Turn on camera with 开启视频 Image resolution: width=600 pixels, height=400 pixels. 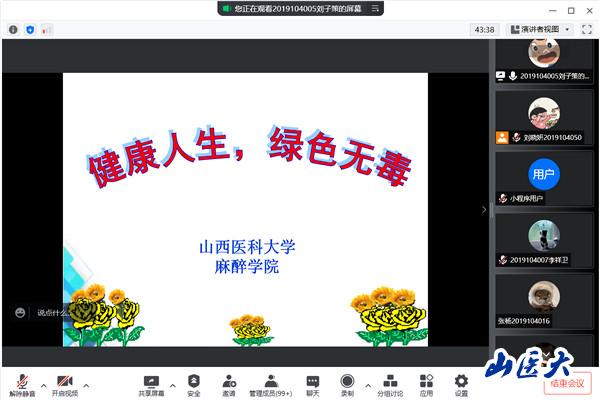(64, 384)
